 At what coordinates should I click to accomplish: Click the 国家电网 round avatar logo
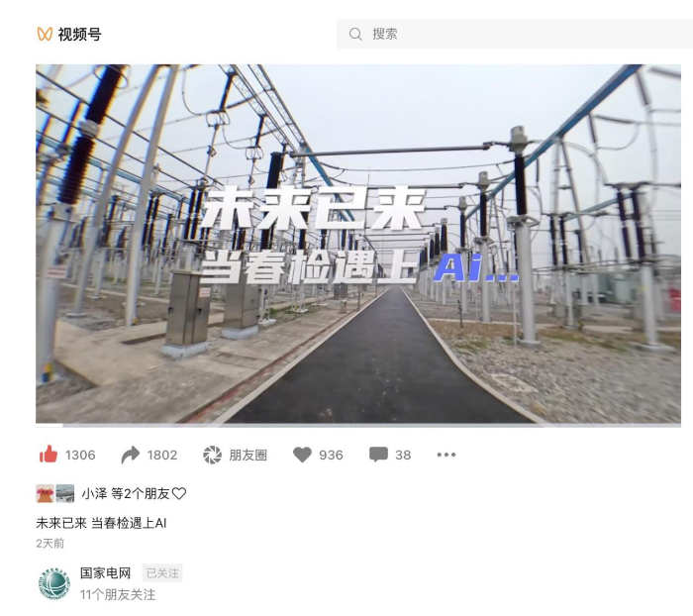coord(54,583)
